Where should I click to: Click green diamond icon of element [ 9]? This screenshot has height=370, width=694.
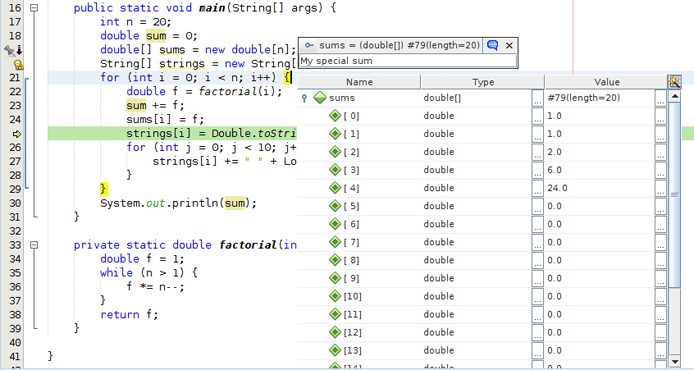click(x=335, y=278)
